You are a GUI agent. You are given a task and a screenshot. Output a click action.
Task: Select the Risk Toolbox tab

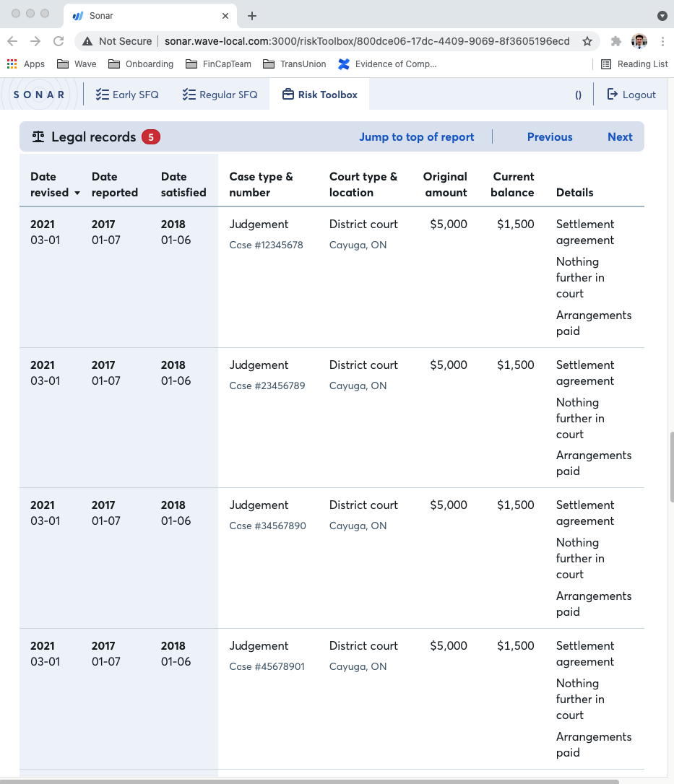pos(319,95)
